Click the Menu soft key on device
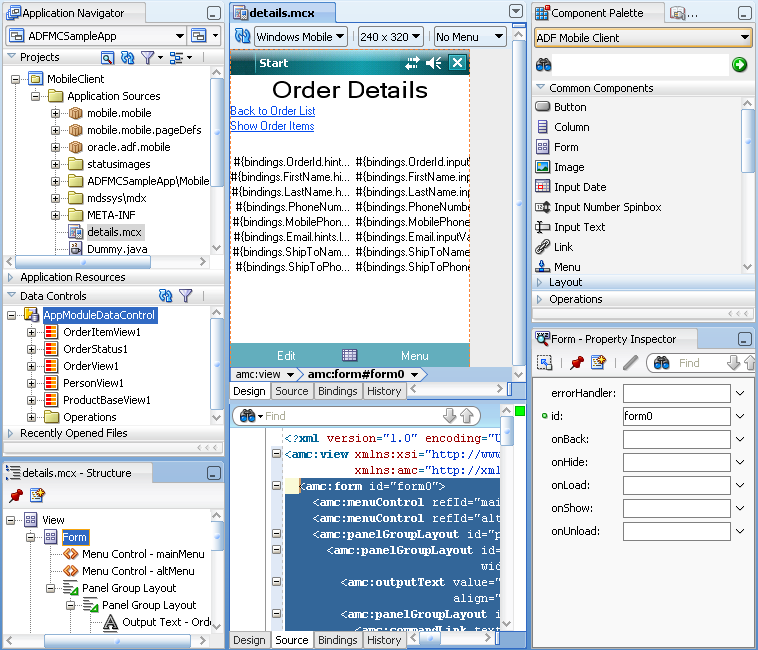Viewport: 758px width, 650px height. point(415,356)
